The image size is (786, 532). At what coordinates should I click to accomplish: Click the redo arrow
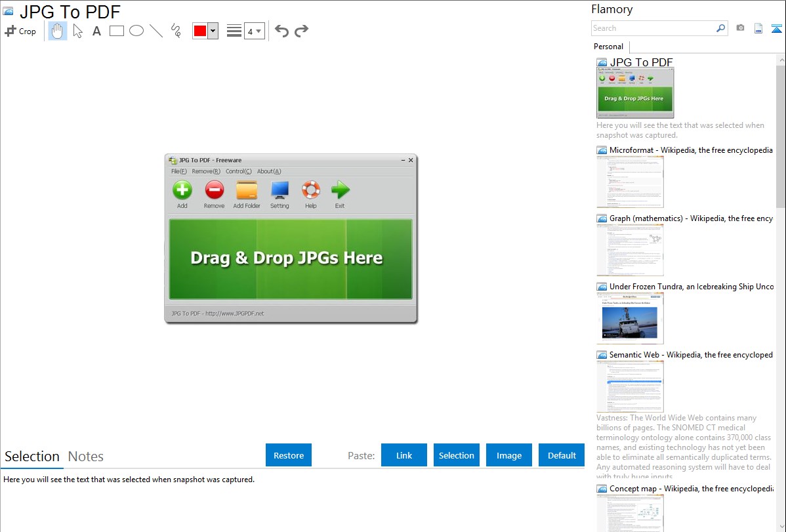click(301, 31)
